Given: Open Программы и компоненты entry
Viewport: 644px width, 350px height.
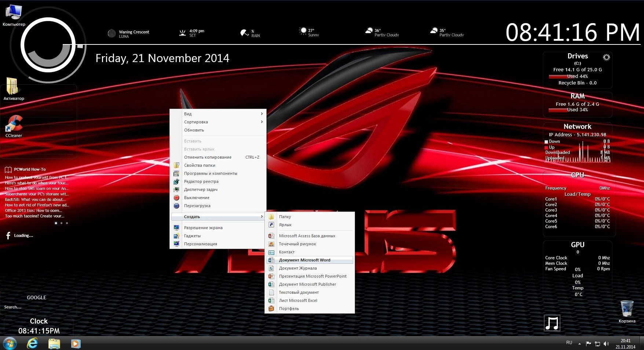Looking at the screenshot, I should click(218, 173).
